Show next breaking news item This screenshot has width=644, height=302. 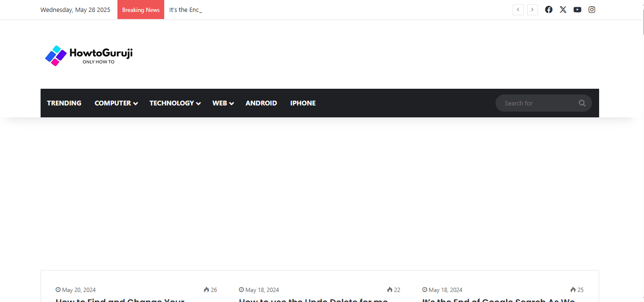click(532, 10)
